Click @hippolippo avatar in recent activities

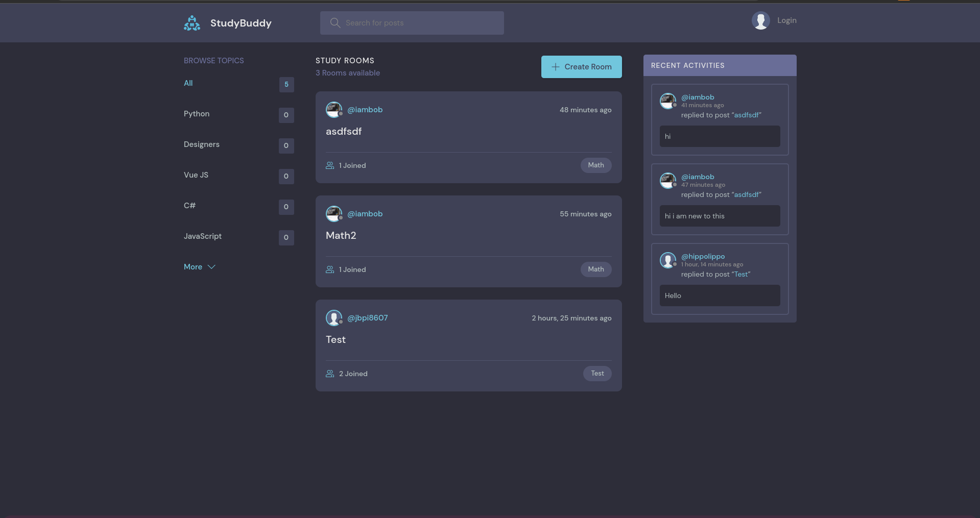tap(668, 260)
